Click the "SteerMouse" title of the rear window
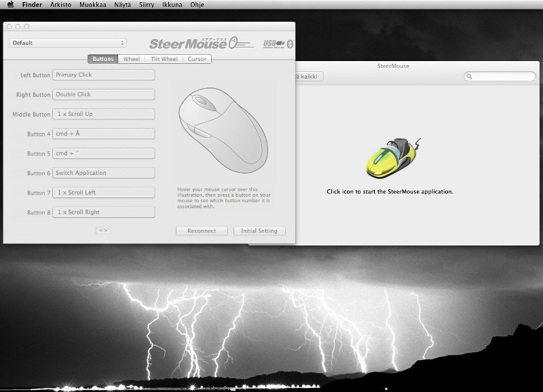 393,66
